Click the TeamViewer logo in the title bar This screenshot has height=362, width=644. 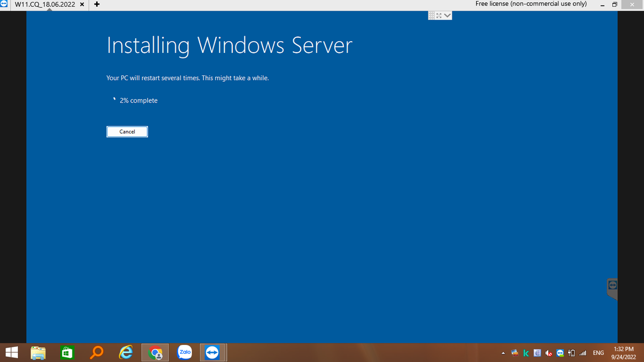(x=4, y=4)
